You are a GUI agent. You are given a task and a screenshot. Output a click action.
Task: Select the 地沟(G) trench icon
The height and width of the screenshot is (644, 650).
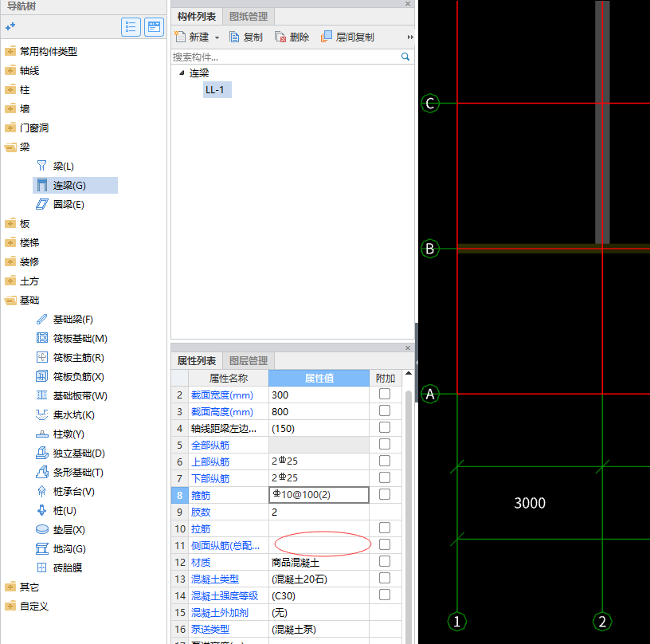[42, 548]
